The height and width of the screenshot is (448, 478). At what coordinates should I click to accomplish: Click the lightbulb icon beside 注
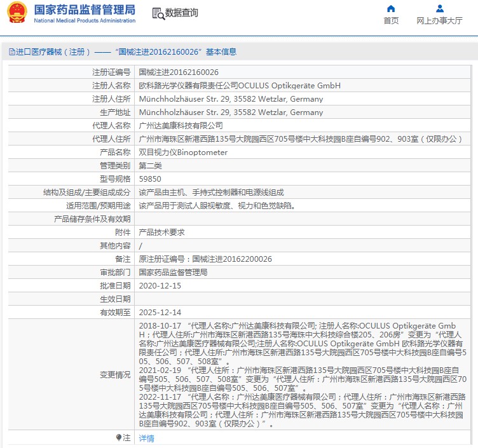[x=119, y=438]
